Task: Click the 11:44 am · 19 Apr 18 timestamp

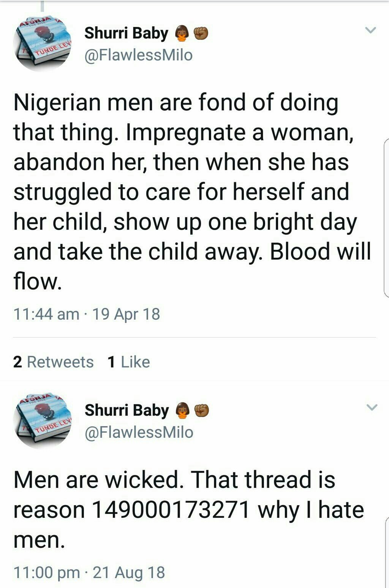Action: coord(87,314)
